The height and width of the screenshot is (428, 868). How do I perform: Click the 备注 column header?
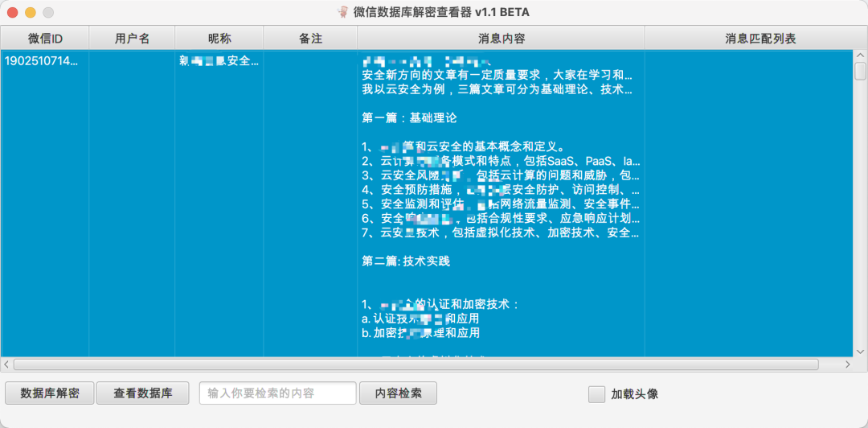(310, 39)
